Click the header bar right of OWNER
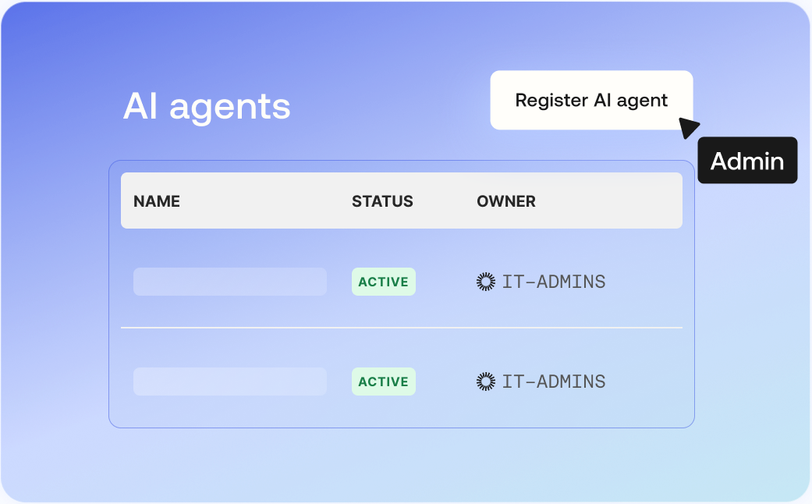Screen dimensions: 812x504 (x=616, y=201)
